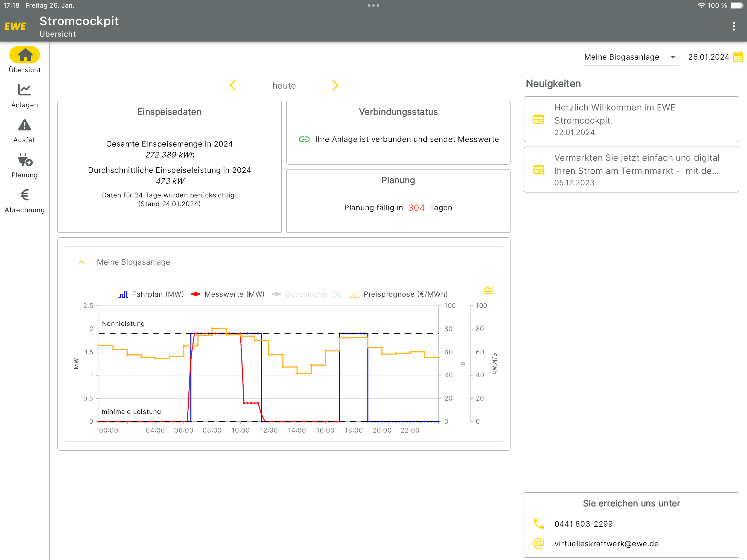The image size is (747, 560).
Task: Collapse the Meine Biogasanlage chart section
Action: 81,262
